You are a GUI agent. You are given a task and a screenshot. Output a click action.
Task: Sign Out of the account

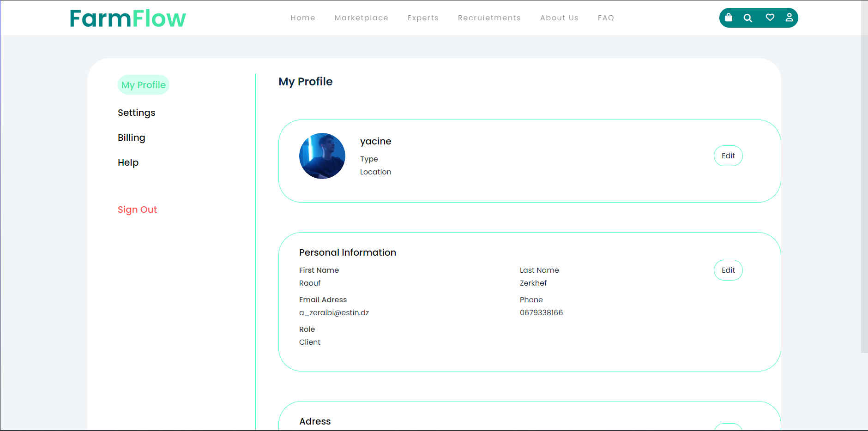pos(137,209)
